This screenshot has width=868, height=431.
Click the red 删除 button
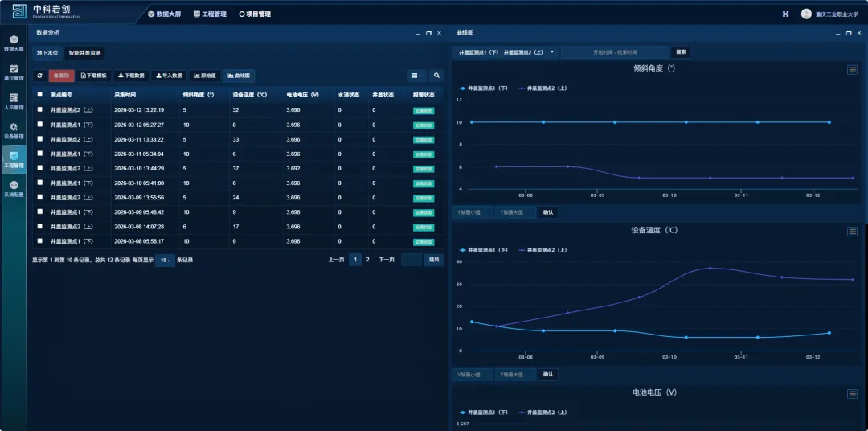[61, 76]
